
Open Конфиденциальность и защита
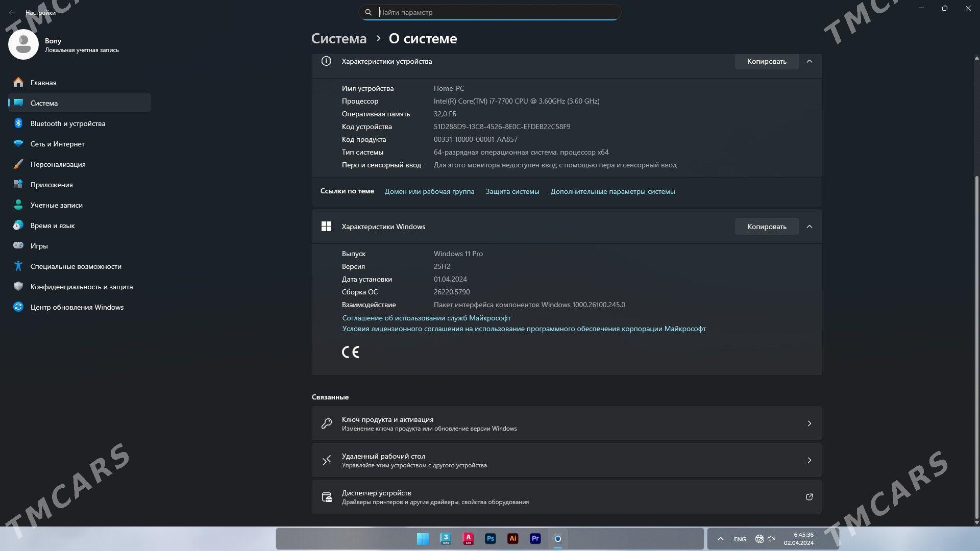[80, 287]
